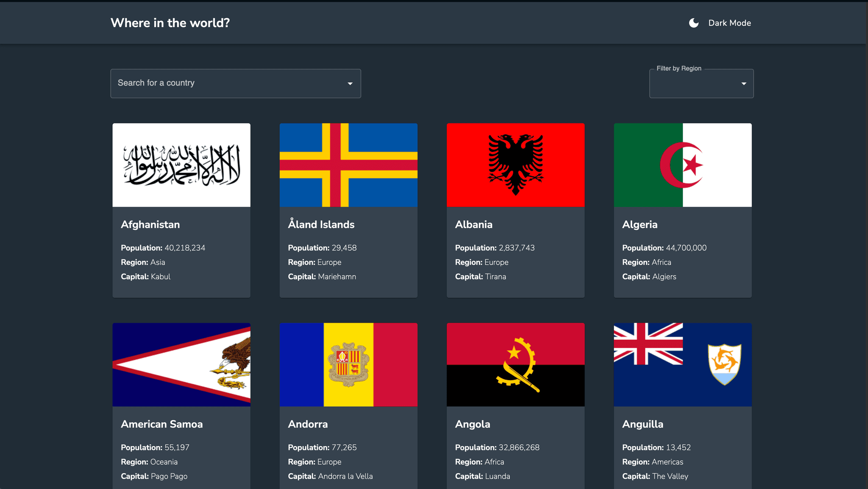Select the Andorra flag image

pyautogui.click(x=348, y=365)
